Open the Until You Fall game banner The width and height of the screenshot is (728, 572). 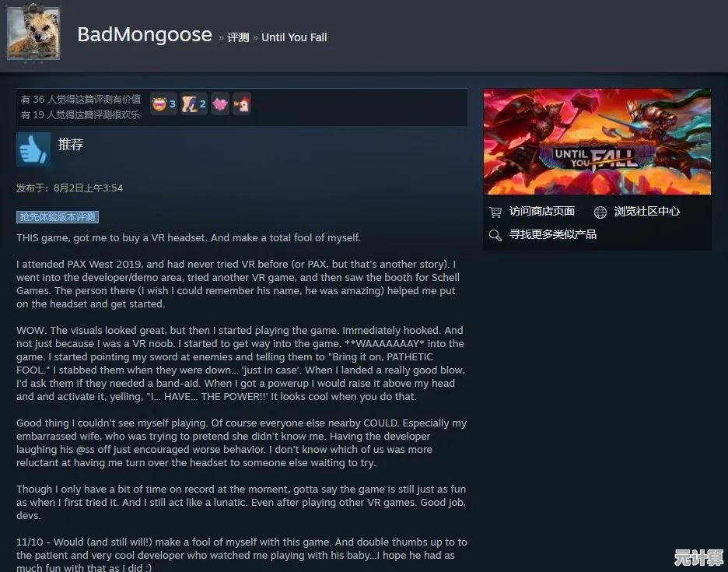coord(597,142)
